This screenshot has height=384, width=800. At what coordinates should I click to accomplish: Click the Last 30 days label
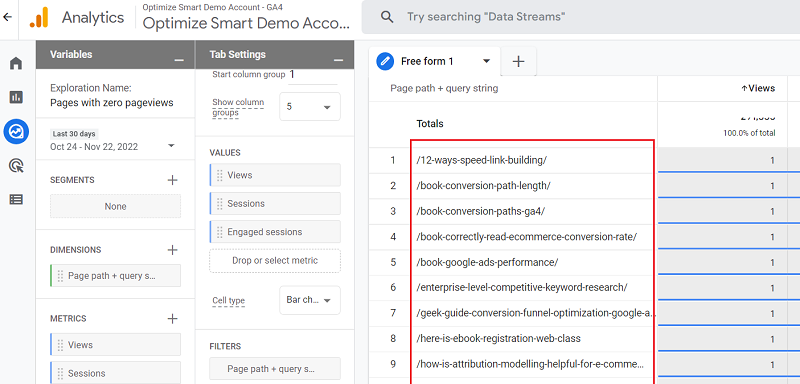click(74, 134)
